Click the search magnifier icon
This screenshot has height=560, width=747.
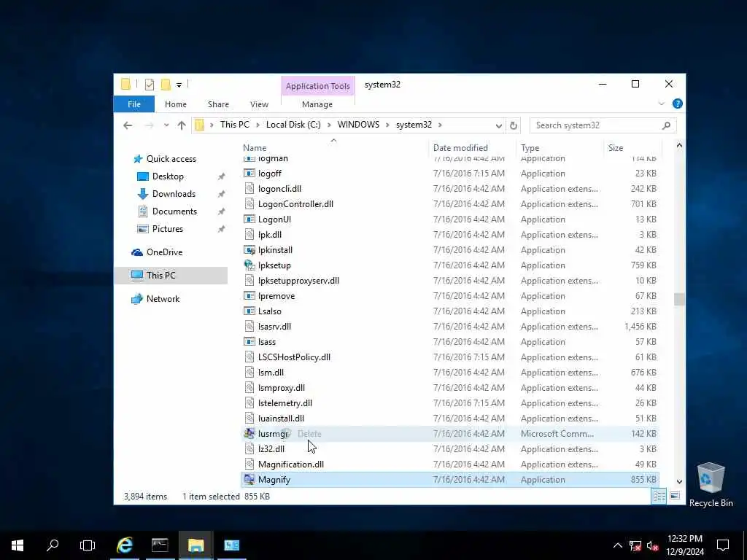coord(667,125)
